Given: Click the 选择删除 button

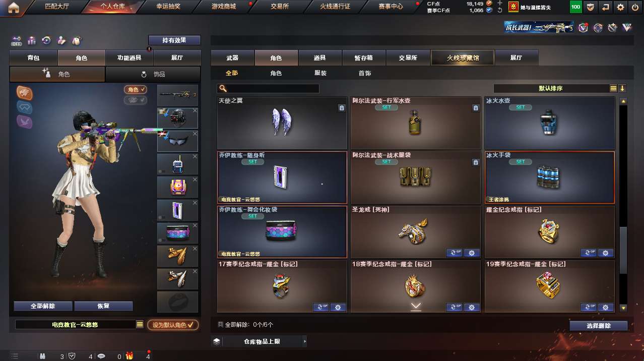Looking at the screenshot, I should pyautogui.click(x=599, y=326).
